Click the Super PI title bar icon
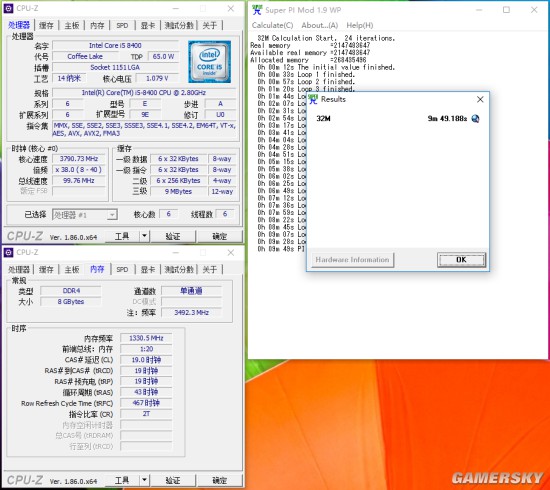This screenshot has width=550, height=490. point(257,10)
